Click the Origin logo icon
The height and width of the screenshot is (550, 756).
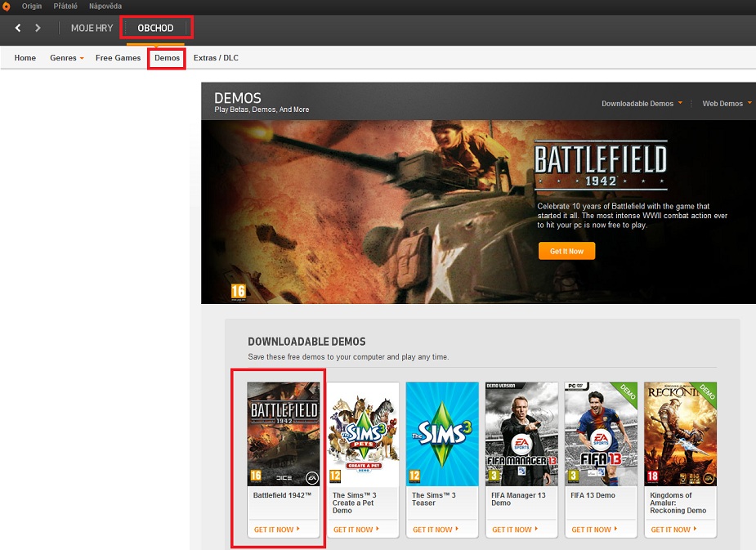(6, 7)
